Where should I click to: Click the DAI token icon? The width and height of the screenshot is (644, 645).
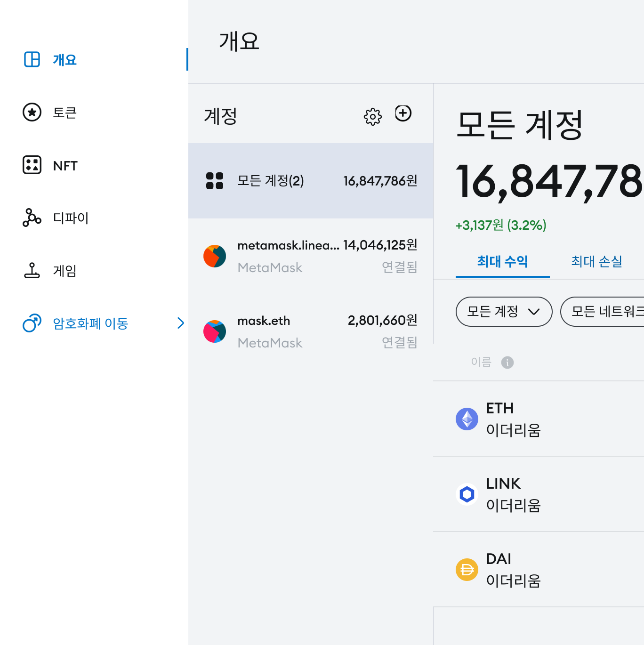pos(467,569)
